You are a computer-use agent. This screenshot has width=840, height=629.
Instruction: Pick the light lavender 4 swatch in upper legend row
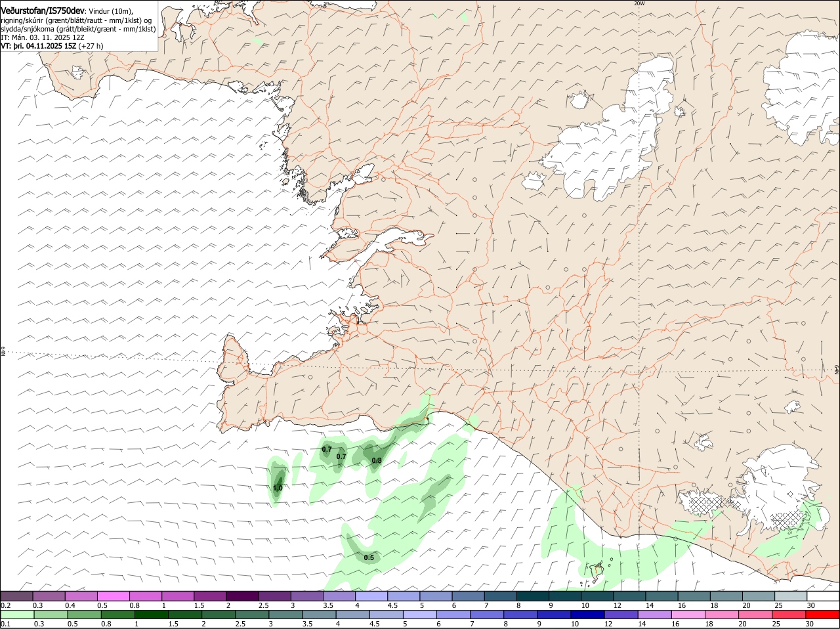pos(371,596)
